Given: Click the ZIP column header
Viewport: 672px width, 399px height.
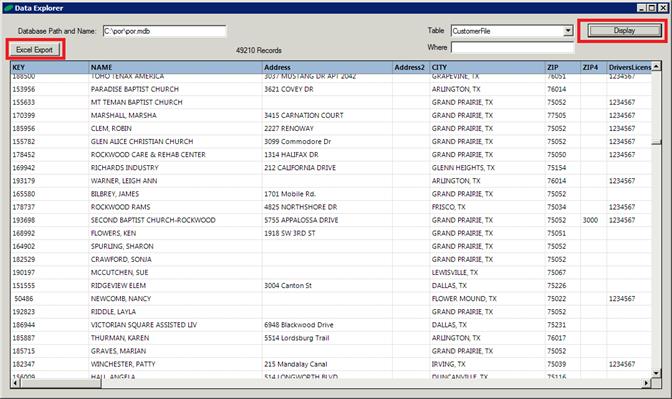Looking at the screenshot, I should 562,67.
